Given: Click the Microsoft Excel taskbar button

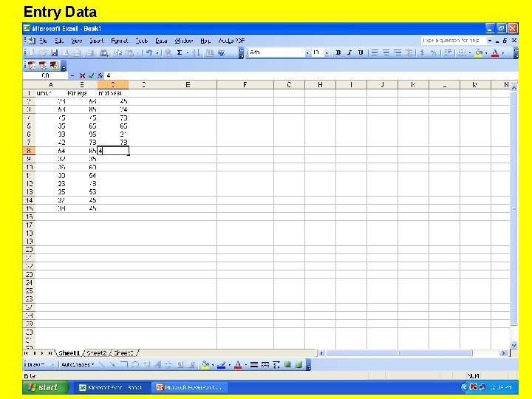Looking at the screenshot, I should pos(112,387).
